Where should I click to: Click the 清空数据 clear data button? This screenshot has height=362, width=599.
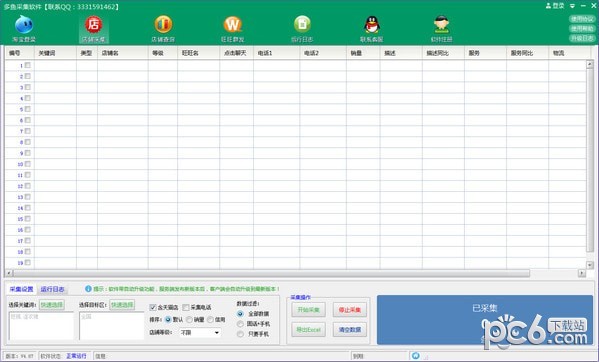[350, 330]
